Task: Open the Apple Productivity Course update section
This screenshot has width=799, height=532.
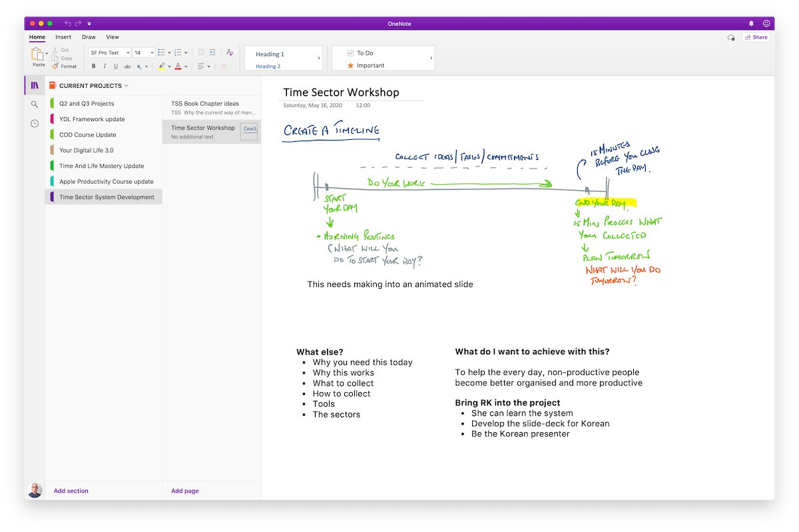Action: (x=103, y=181)
